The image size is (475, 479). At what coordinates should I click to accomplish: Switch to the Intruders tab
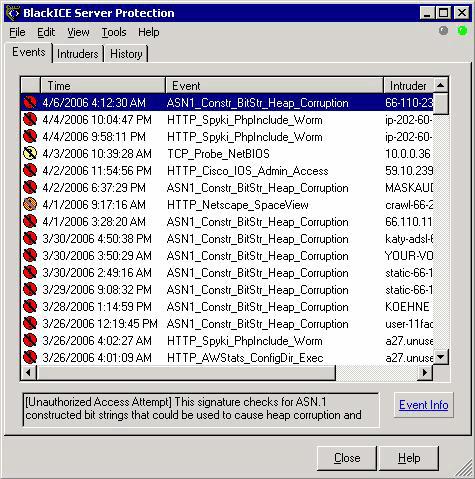pos(77,54)
